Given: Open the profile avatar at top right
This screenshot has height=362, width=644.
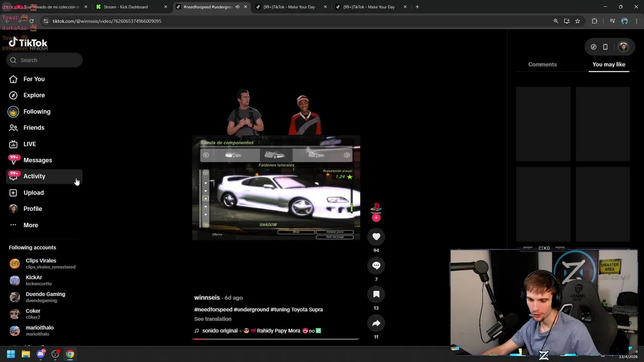Looking at the screenshot, I should (623, 47).
